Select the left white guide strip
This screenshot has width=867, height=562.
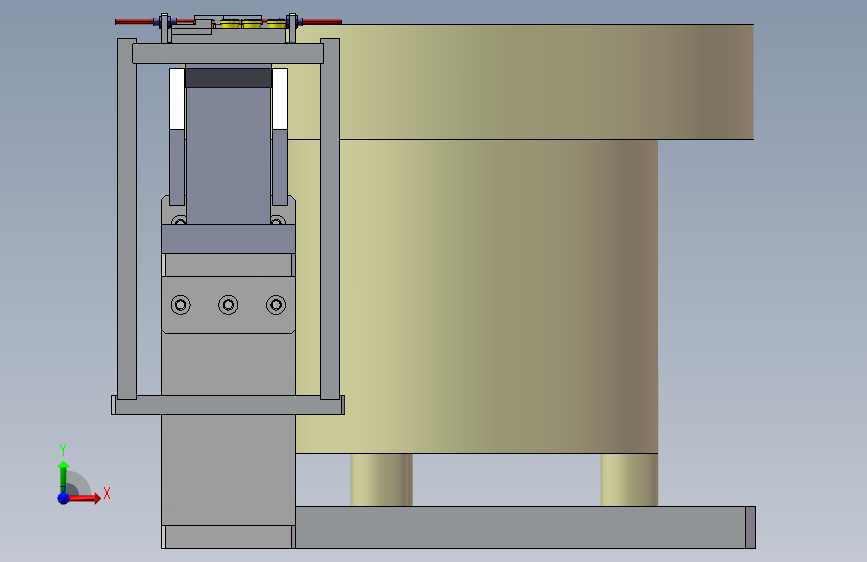tap(177, 99)
